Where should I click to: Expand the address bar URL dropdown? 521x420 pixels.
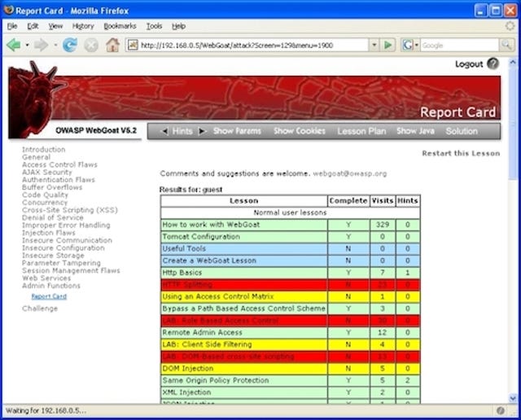click(x=374, y=45)
